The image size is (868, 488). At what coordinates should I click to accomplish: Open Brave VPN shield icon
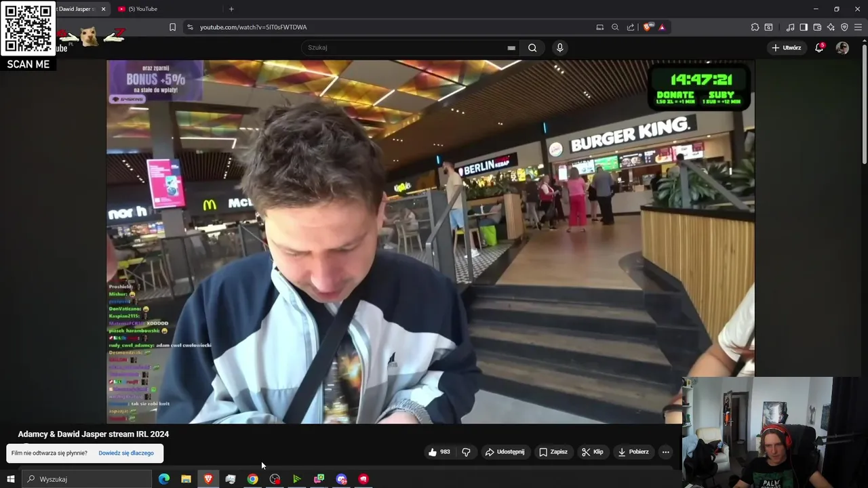click(844, 27)
